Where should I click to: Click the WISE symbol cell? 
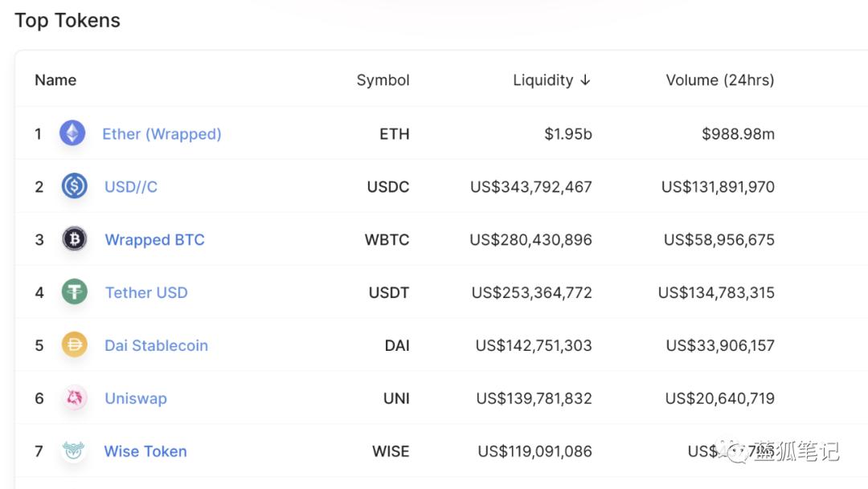[x=391, y=451]
